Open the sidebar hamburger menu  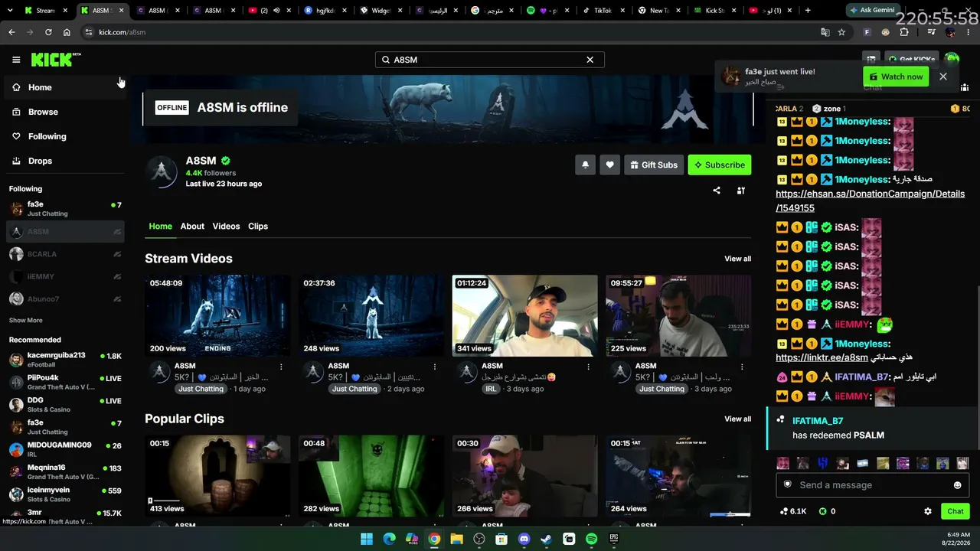tap(16, 60)
